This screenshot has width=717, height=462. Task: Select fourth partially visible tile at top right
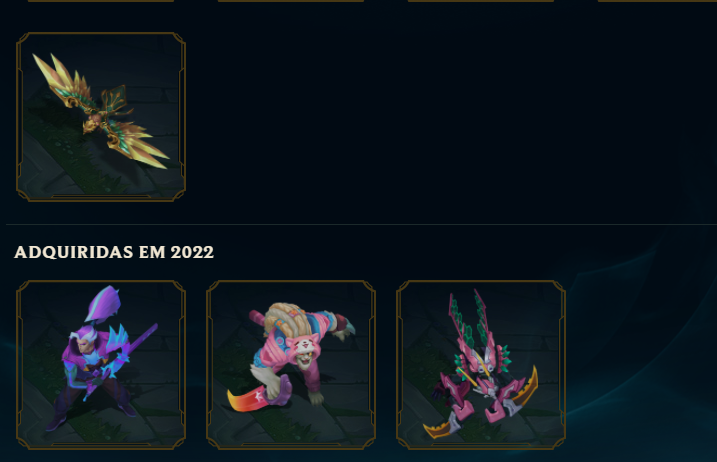click(x=657, y=1)
